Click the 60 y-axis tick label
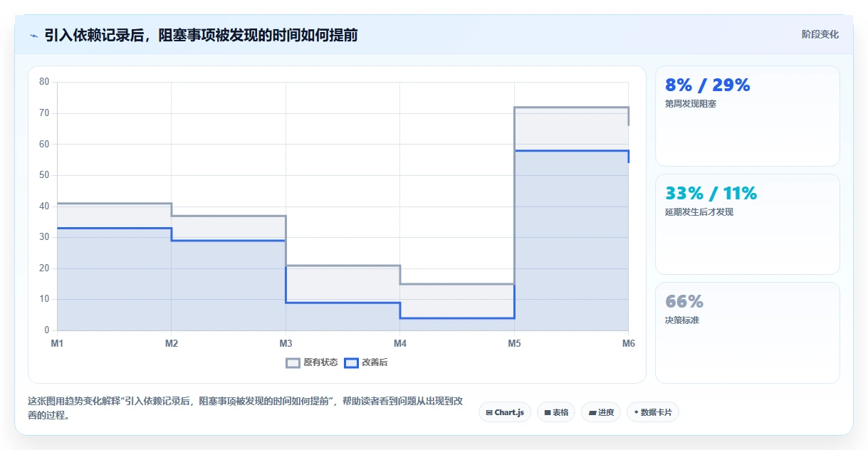 point(44,144)
